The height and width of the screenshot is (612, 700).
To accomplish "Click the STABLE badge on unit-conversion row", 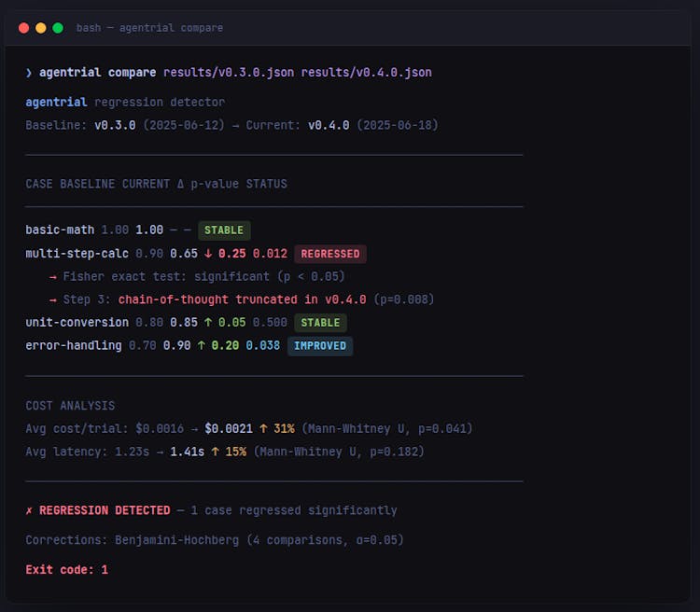I will click(320, 323).
